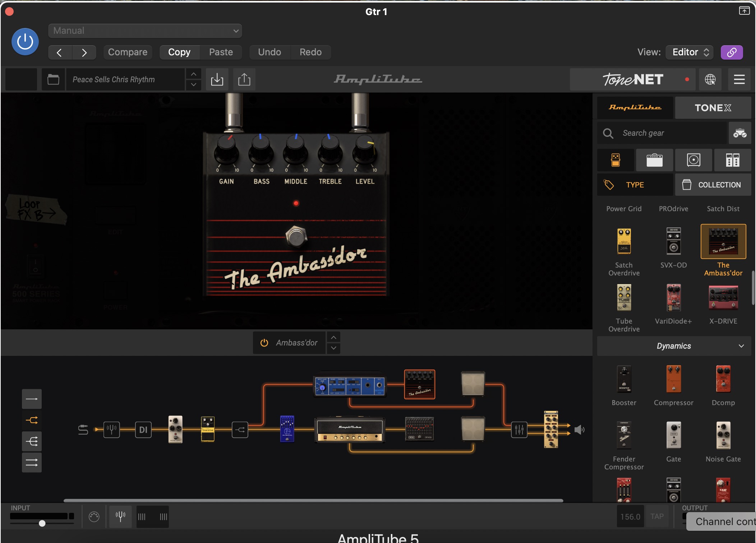Toggle the purple link button
Viewport: 756px width, 543px height.
[x=732, y=52]
